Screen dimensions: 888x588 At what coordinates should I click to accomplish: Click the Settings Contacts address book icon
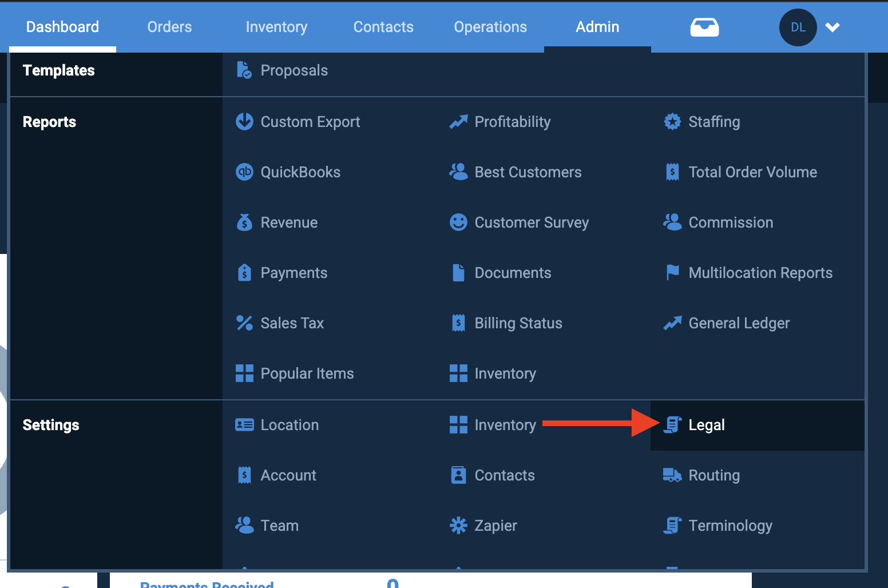pos(458,475)
